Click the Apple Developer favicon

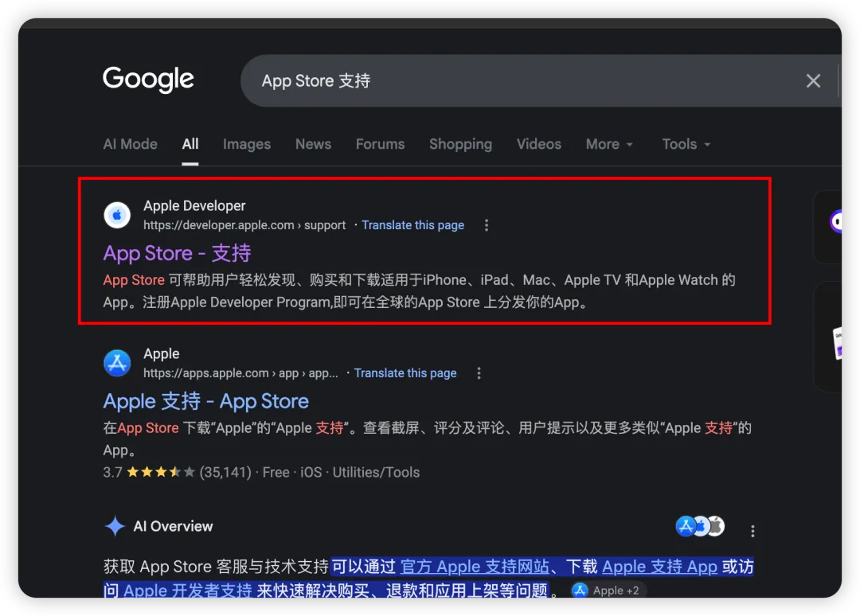pyautogui.click(x=117, y=215)
